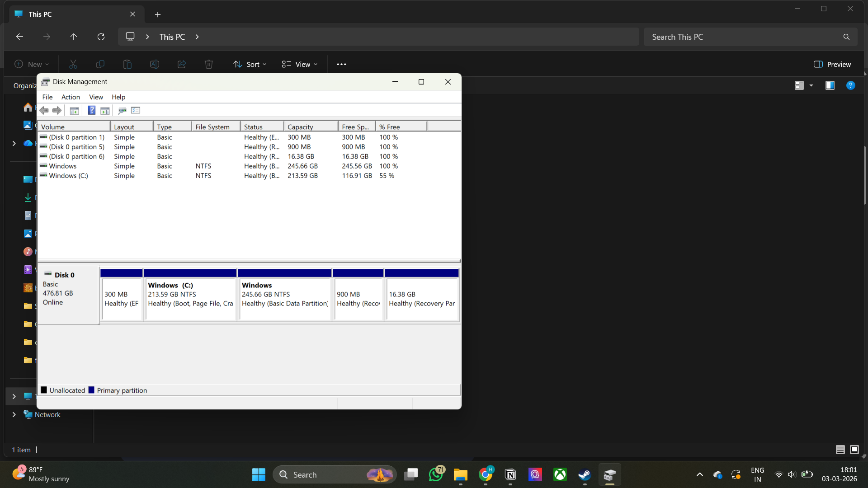The image size is (868, 488).
Task: Open Steam from the taskbar
Action: point(585,474)
